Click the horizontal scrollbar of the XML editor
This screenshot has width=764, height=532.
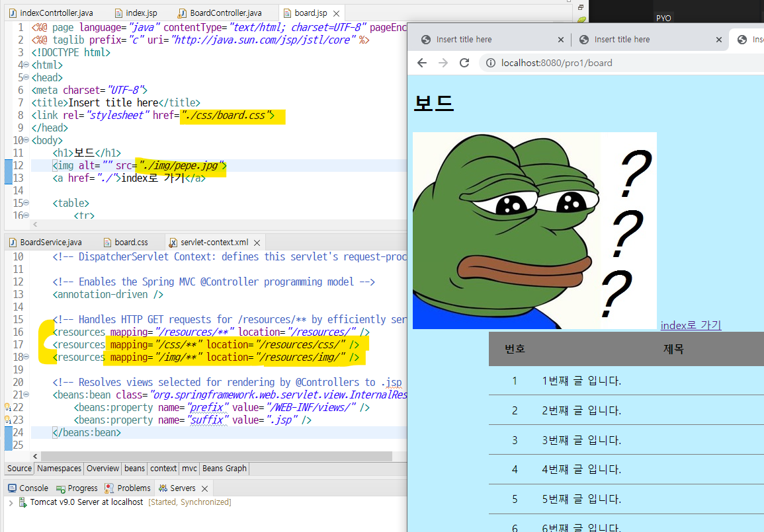tap(217, 456)
